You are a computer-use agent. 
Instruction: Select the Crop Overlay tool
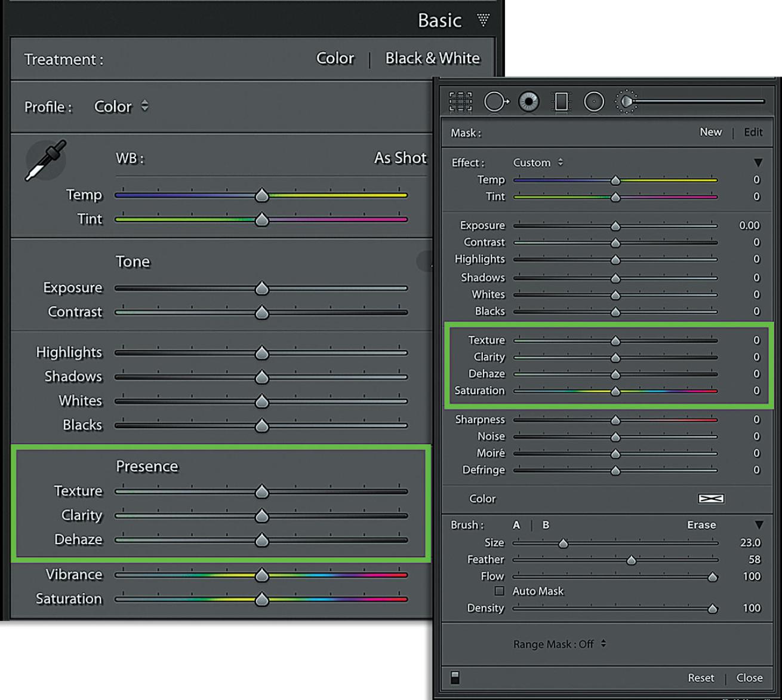pyautogui.click(x=460, y=102)
